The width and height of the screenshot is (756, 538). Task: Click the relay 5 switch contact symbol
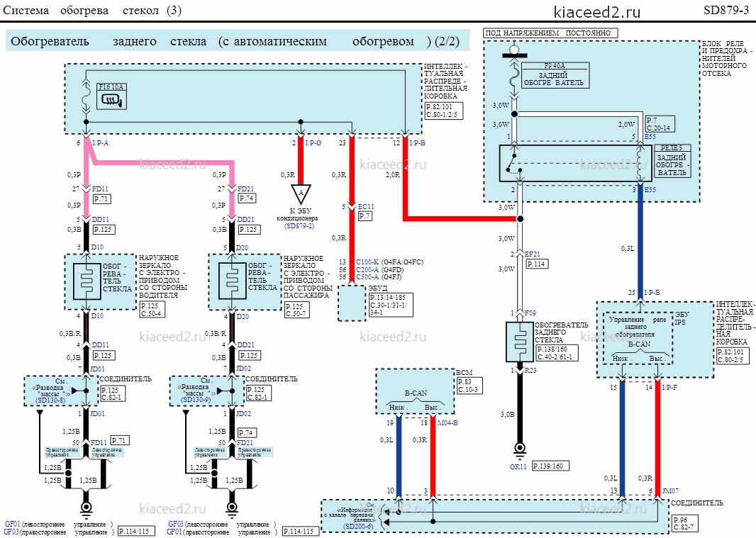click(514, 163)
